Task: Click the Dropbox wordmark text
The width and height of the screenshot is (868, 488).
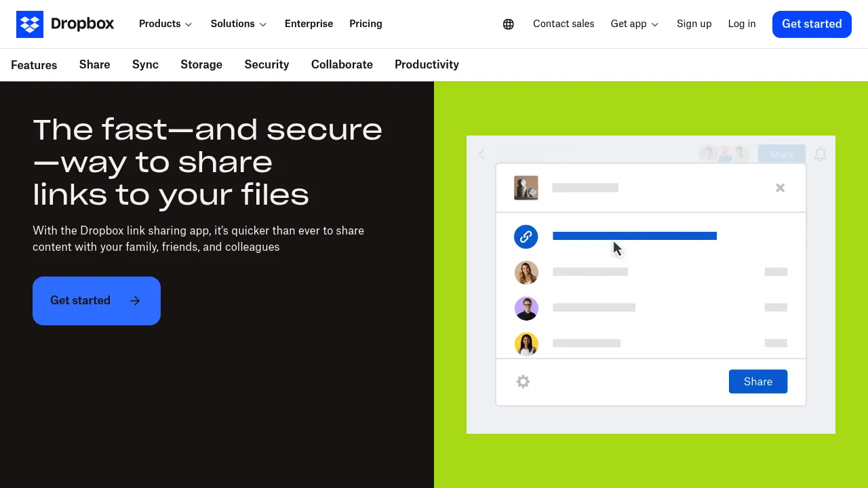Action: pos(83,24)
